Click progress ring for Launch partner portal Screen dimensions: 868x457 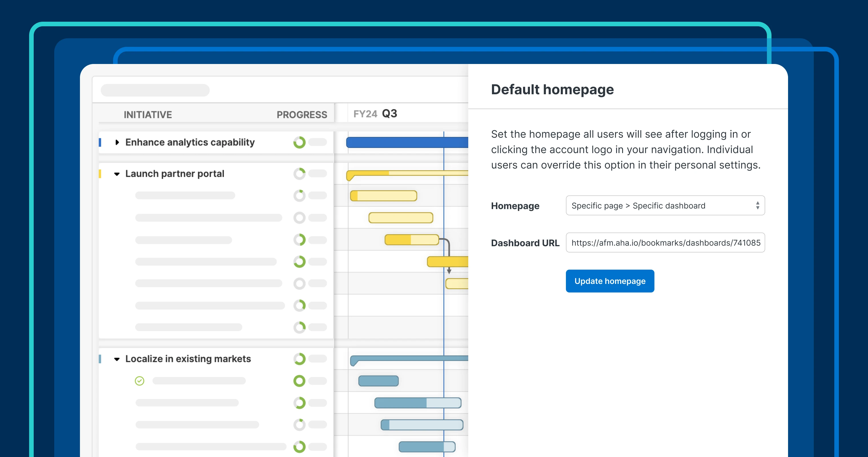pyautogui.click(x=299, y=174)
